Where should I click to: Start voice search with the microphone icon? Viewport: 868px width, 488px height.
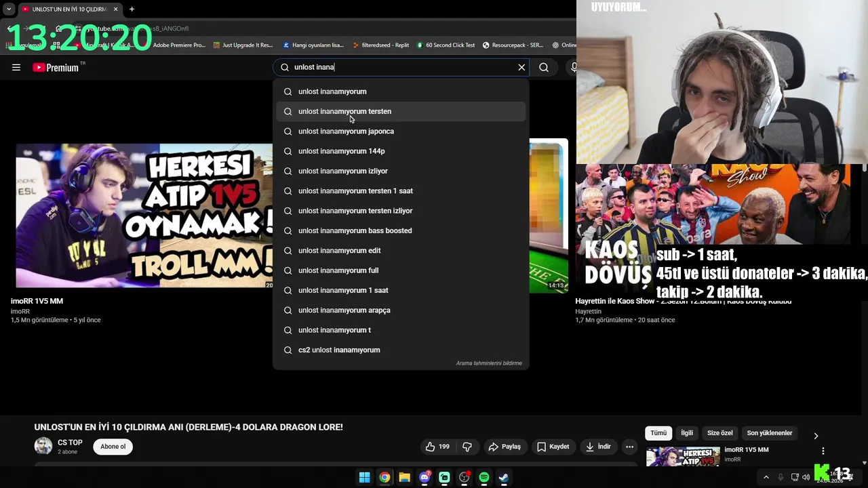[573, 67]
